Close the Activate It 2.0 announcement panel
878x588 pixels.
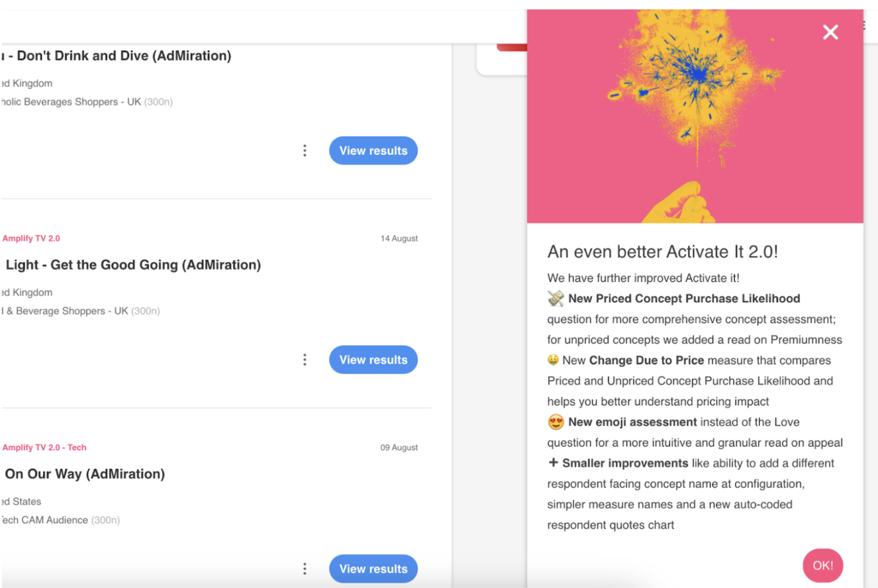[x=830, y=32]
